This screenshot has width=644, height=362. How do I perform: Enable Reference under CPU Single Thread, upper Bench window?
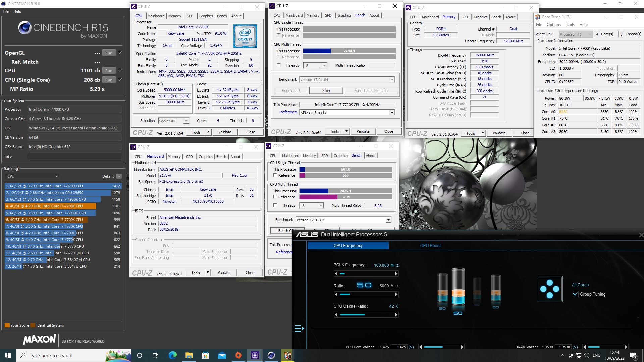click(279, 35)
